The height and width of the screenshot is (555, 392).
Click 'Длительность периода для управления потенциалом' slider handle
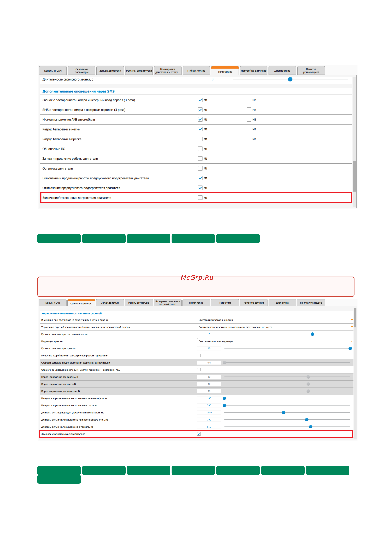point(284,412)
